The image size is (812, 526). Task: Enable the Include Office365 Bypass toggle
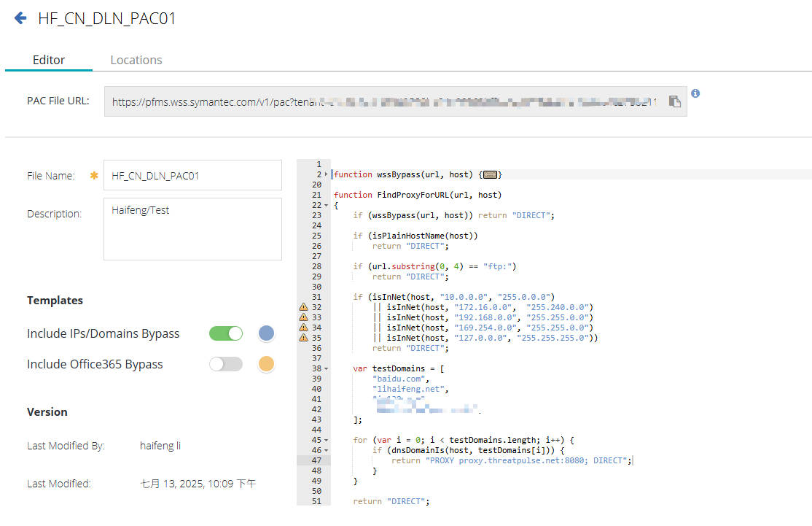tap(226, 363)
